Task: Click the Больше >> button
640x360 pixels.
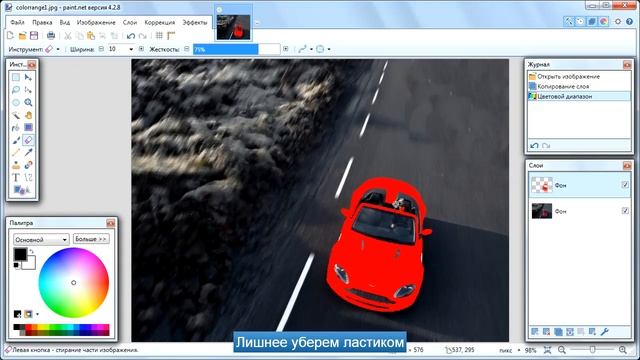Action: (x=91, y=239)
